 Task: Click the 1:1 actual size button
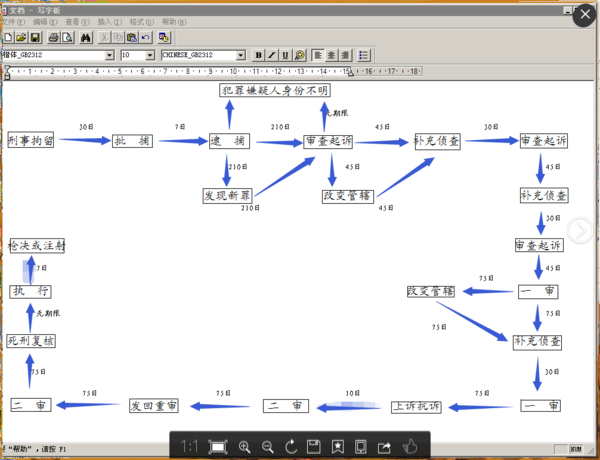(189, 445)
